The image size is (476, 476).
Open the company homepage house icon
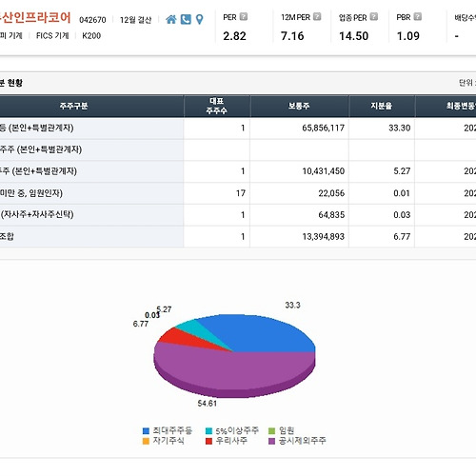coord(171,19)
